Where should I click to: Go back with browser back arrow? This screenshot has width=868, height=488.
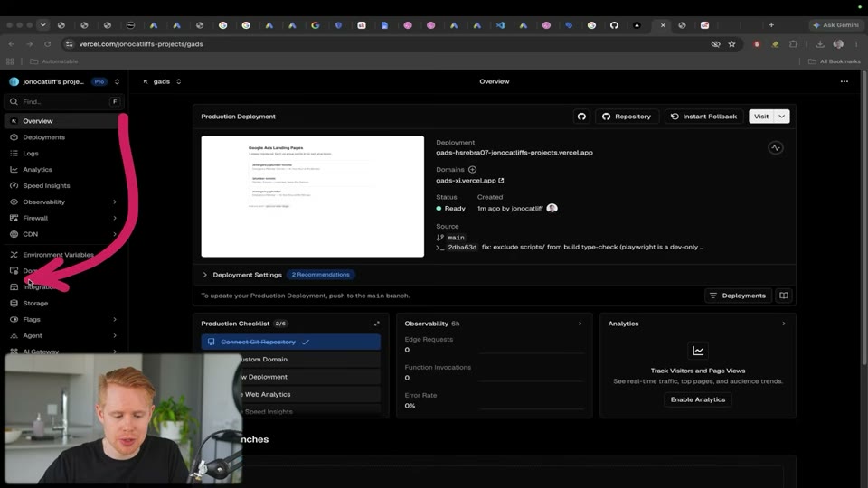point(12,43)
